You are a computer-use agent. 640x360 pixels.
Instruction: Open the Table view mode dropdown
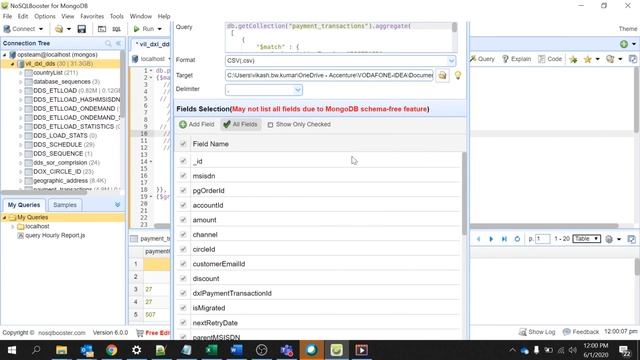[587, 239]
